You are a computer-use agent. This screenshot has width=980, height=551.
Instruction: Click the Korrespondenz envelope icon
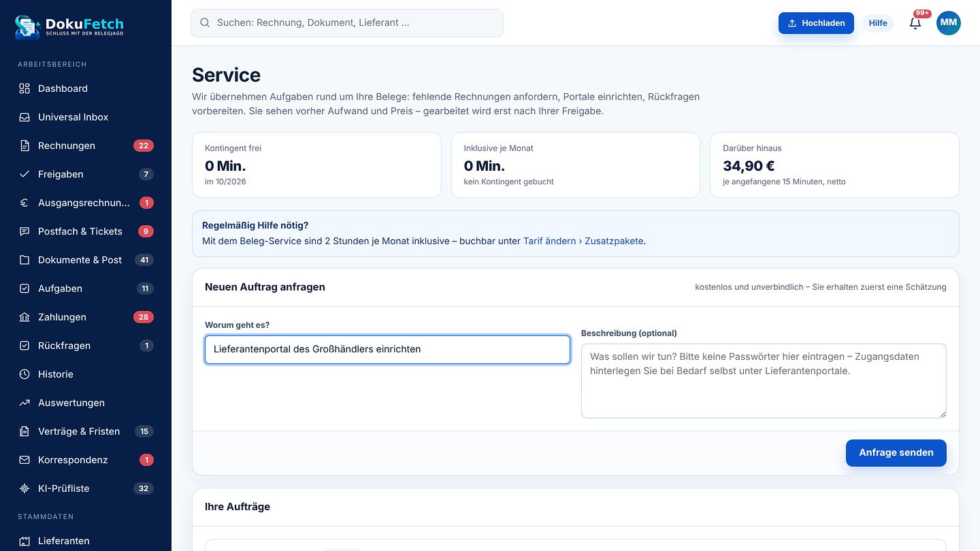click(24, 460)
